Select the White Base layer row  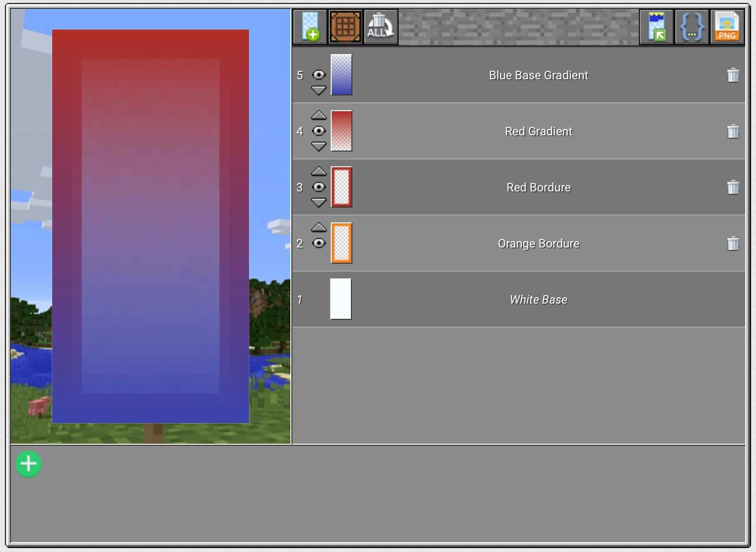click(538, 300)
